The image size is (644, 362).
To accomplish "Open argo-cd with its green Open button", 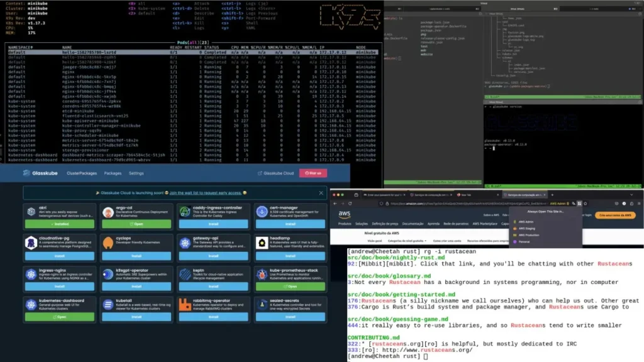I will click(136, 224).
